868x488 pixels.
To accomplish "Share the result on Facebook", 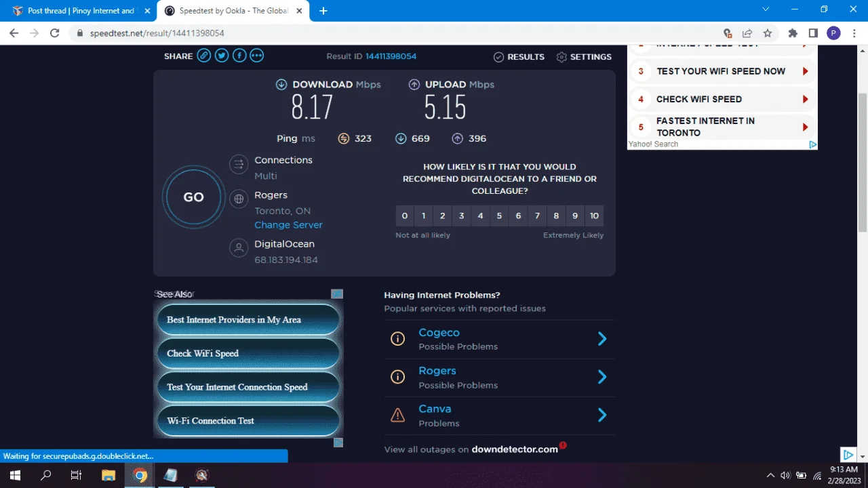I will (239, 56).
